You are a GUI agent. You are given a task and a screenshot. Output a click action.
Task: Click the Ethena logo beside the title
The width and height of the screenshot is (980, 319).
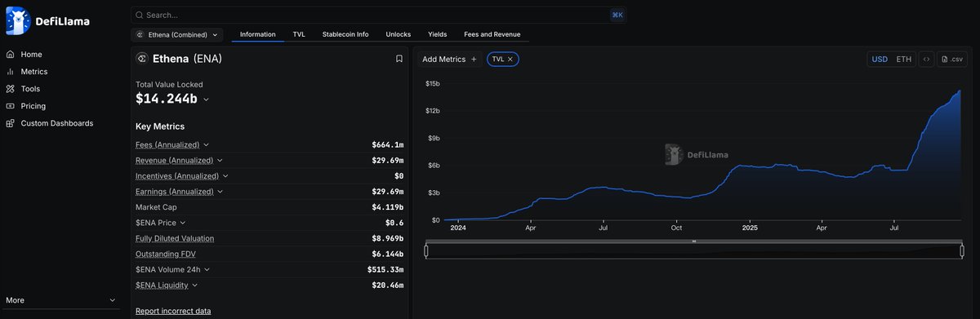pyautogui.click(x=141, y=59)
